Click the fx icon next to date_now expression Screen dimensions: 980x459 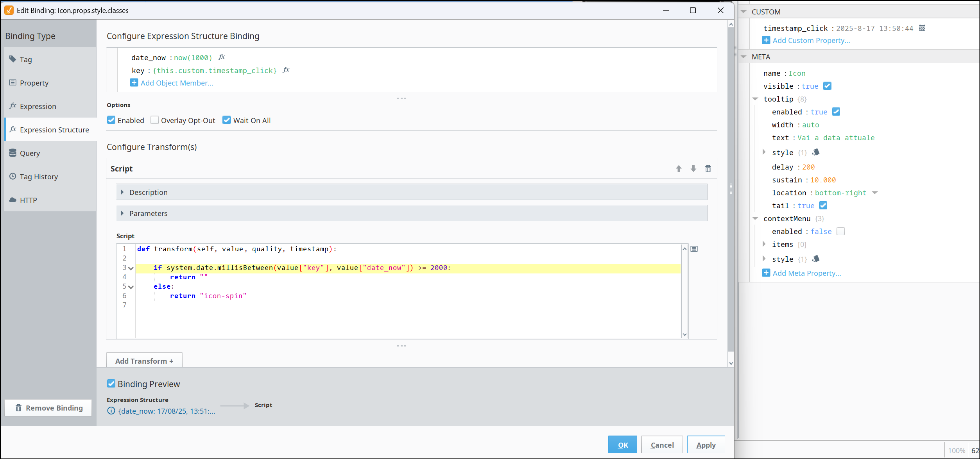(x=222, y=57)
